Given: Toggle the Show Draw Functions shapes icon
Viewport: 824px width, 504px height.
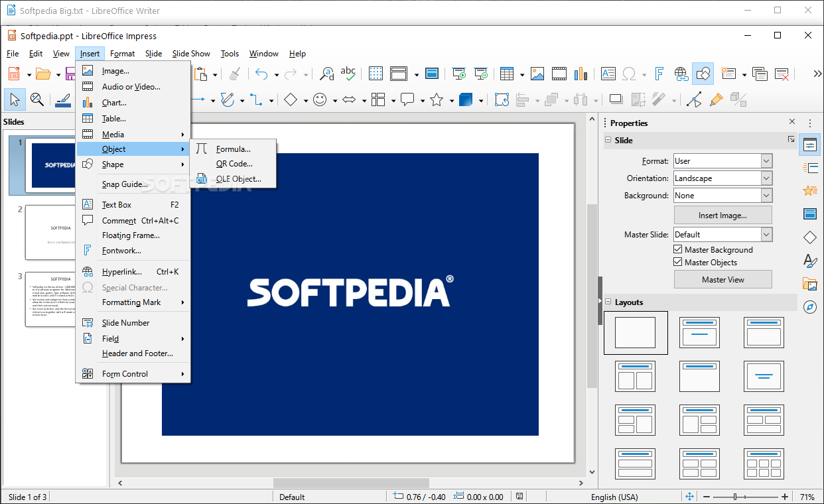Looking at the screenshot, I should point(703,74).
